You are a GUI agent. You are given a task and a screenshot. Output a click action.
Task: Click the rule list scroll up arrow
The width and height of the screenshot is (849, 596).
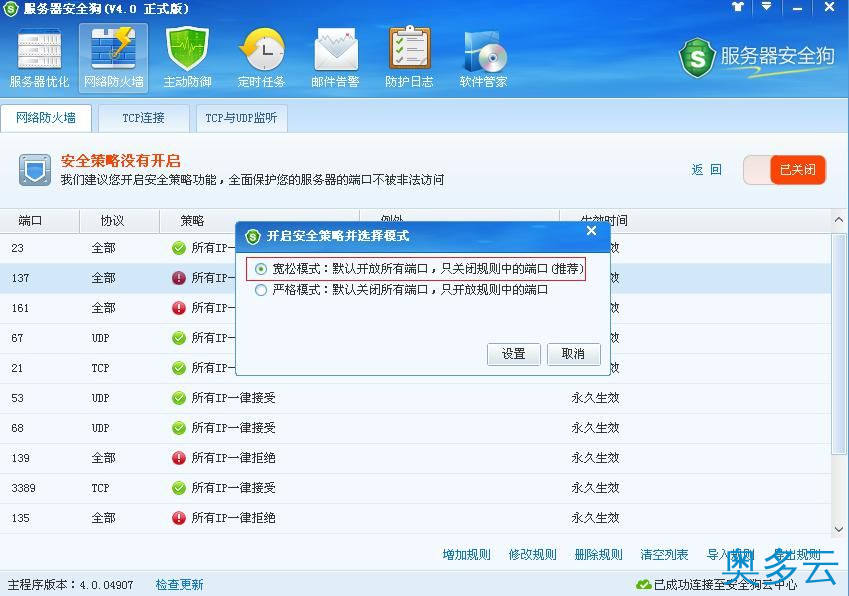click(x=839, y=220)
